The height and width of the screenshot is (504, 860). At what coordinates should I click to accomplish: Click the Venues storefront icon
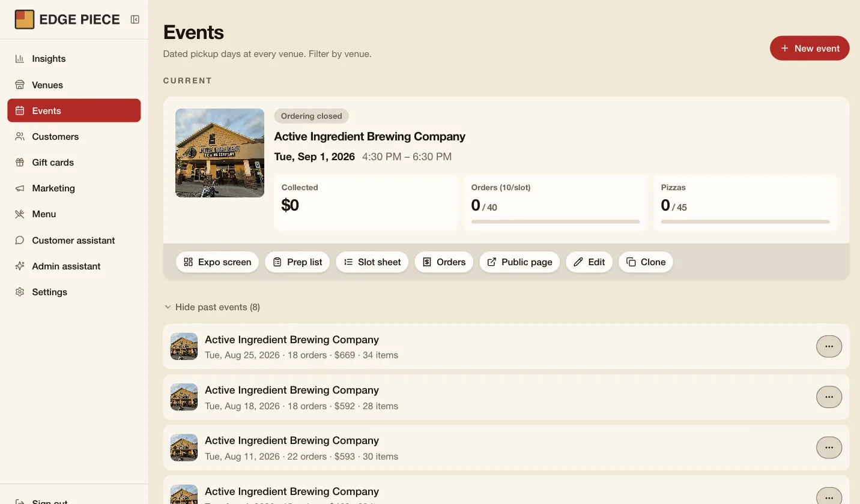point(20,85)
